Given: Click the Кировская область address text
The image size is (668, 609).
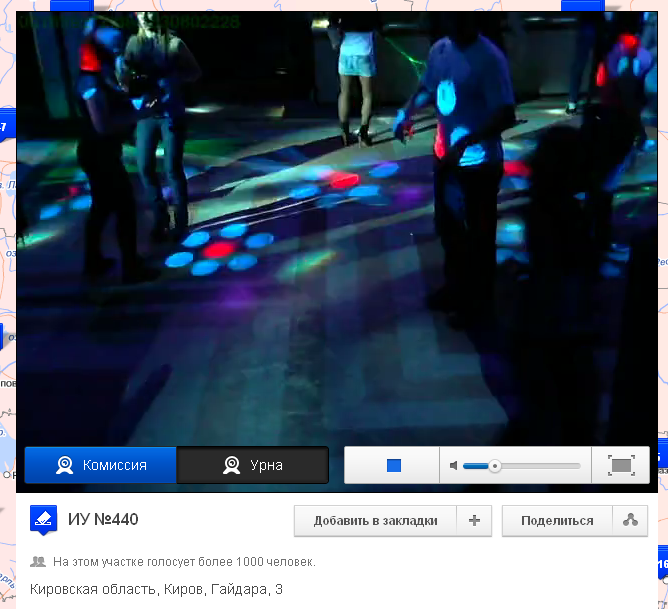Looking at the screenshot, I should coord(156,589).
